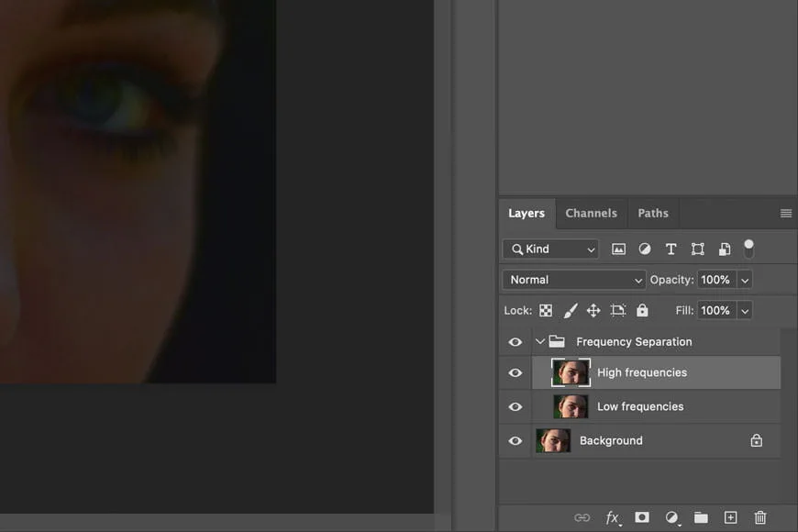Toggle layer filtering on/off switch
Viewport: 798px width, 532px height.
(x=748, y=249)
